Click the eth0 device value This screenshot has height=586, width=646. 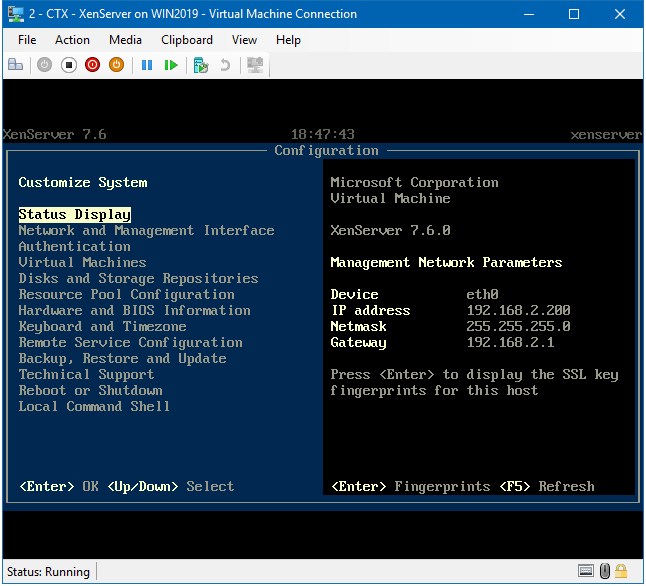[x=482, y=294]
